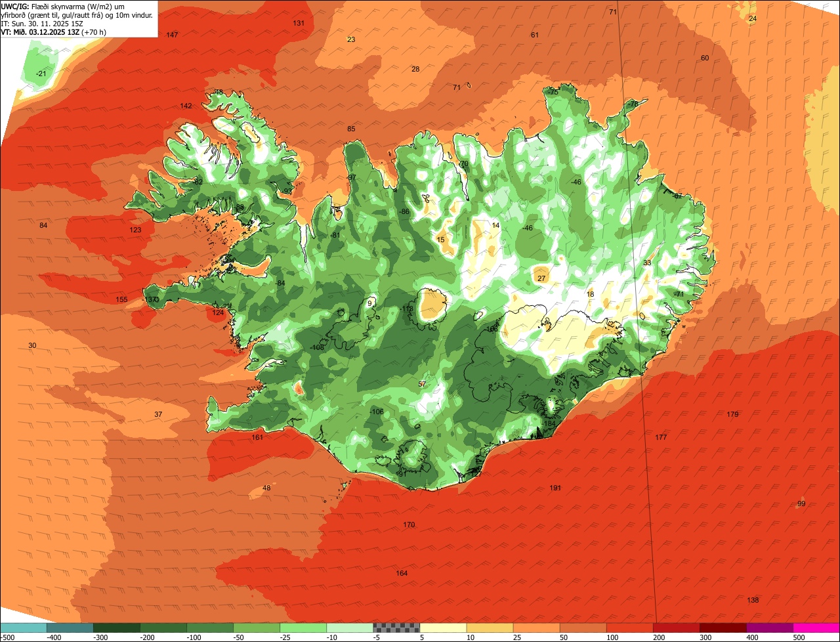Click the map value '147'
Screen dimensions: 840x642
click(173, 35)
